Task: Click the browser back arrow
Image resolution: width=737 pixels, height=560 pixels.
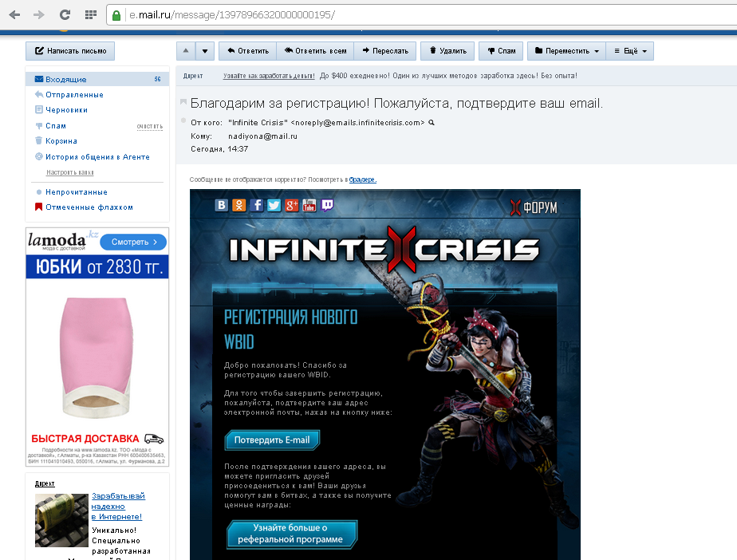Action: click(14, 14)
